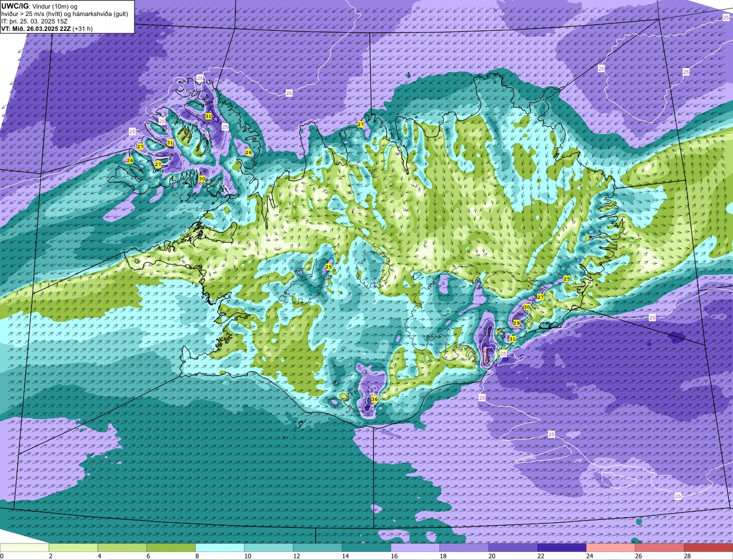The width and height of the screenshot is (733, 560).
Task: Click the legend tick label "16"
Action: pyautogui.click(x=394, y=556)
